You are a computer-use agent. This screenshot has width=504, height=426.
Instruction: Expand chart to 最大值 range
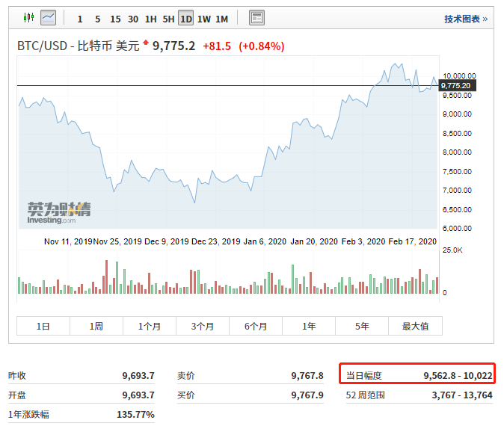[x=415, y=326]
